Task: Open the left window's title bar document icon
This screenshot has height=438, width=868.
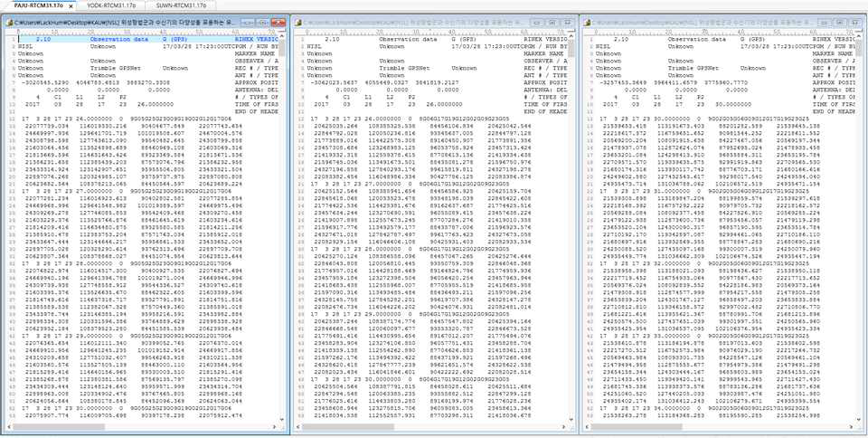Action: pyautogui.click(x=6, y=20)
